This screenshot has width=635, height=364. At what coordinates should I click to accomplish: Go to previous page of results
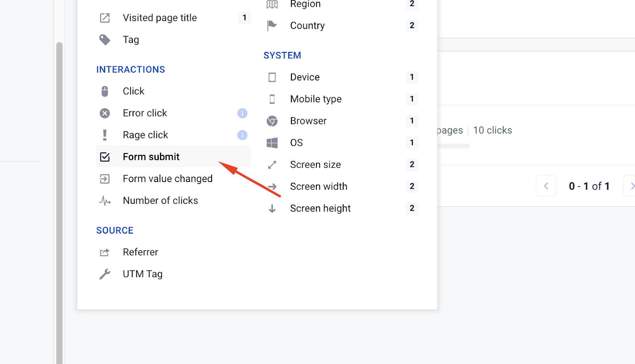coord(546,186)
